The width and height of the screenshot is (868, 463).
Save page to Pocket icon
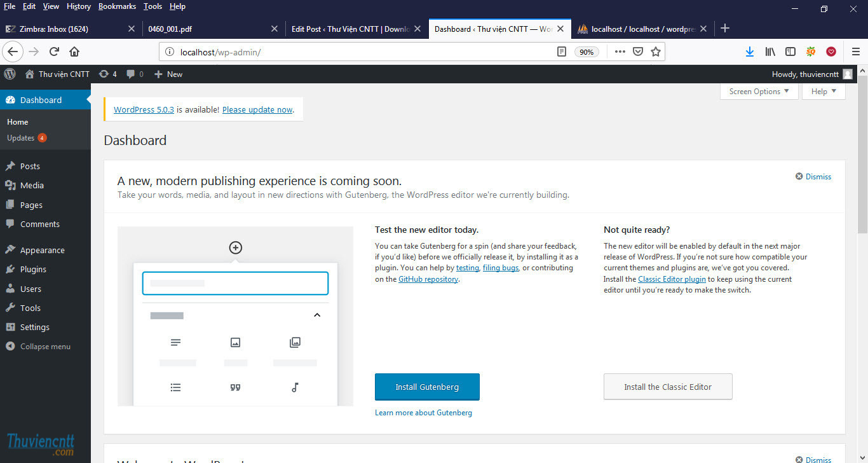point(638,52)
